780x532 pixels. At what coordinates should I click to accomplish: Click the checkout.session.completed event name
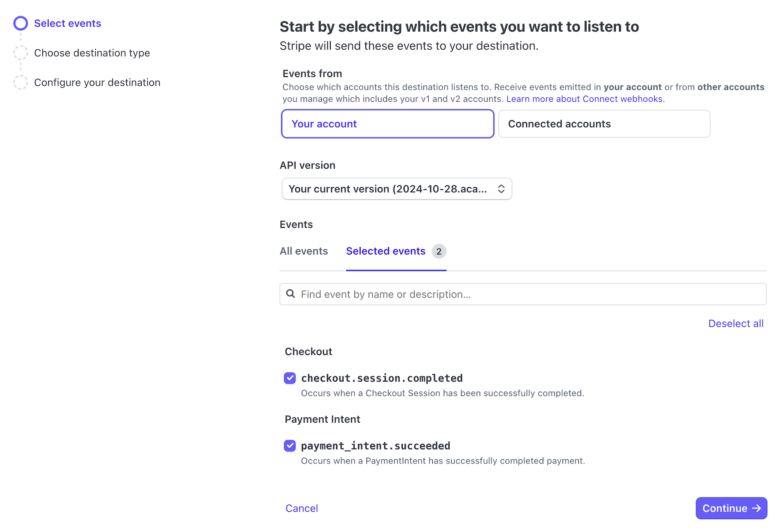[x=382, y=378]
